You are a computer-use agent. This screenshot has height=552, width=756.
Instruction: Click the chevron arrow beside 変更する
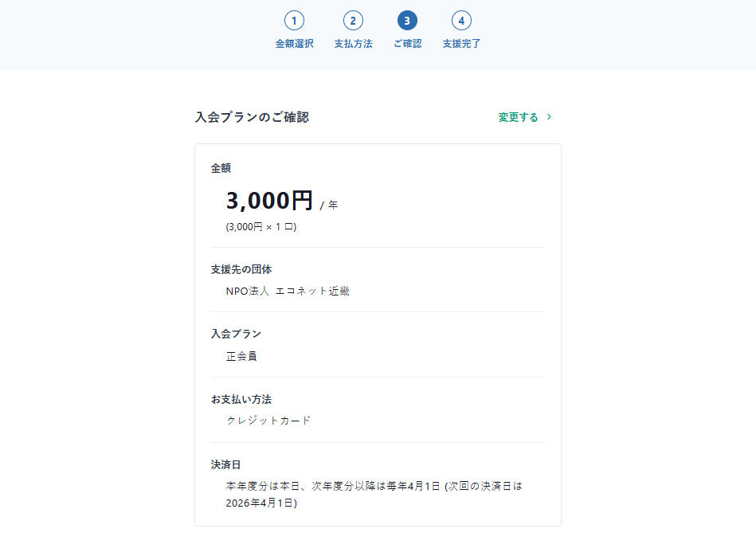point(549,117)
